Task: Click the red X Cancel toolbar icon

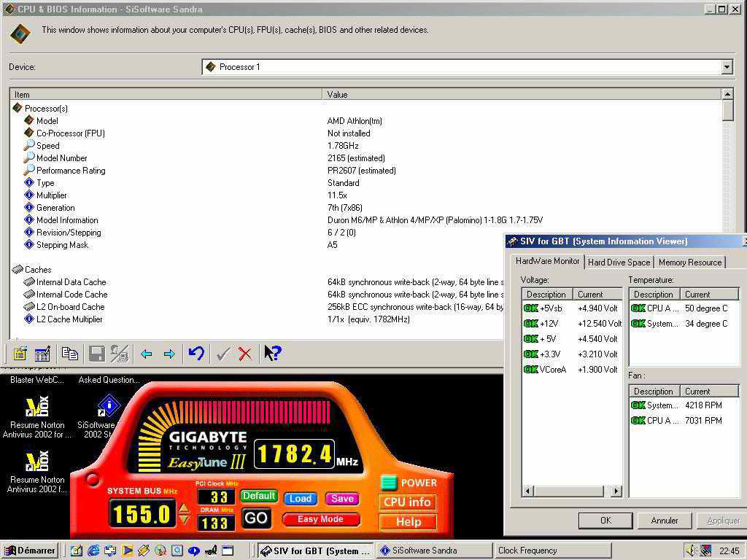Action: tap(245, 354)
